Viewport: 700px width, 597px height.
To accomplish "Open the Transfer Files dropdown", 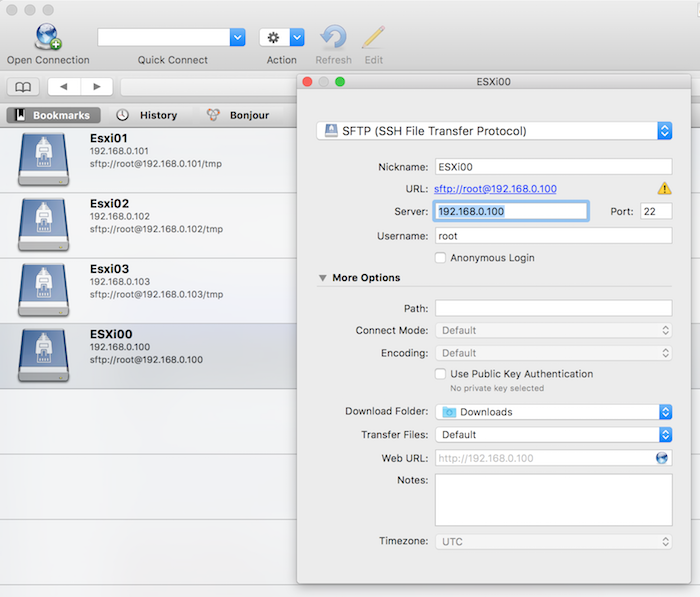I will click(553, 435).
